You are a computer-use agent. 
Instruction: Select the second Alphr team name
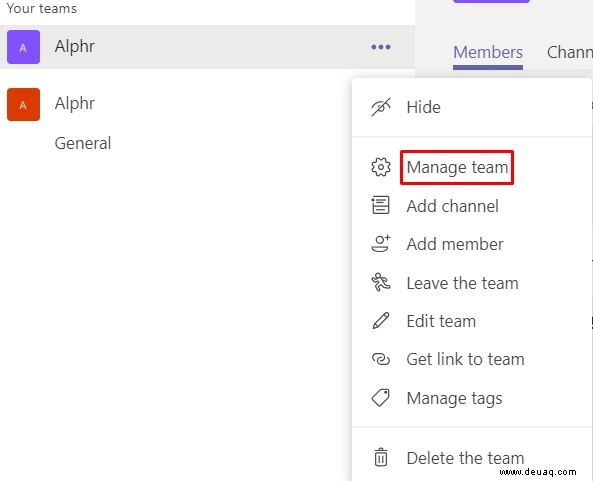point(75,104)
